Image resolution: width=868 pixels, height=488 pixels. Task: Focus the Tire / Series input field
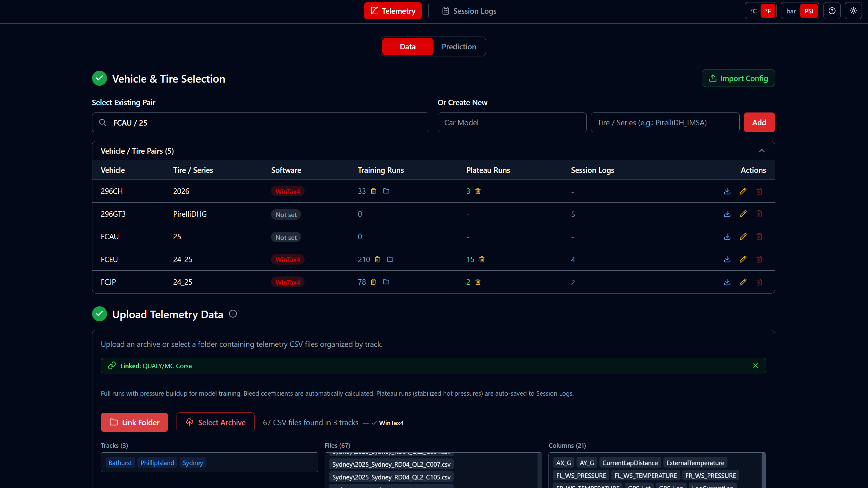coord(665,123)
